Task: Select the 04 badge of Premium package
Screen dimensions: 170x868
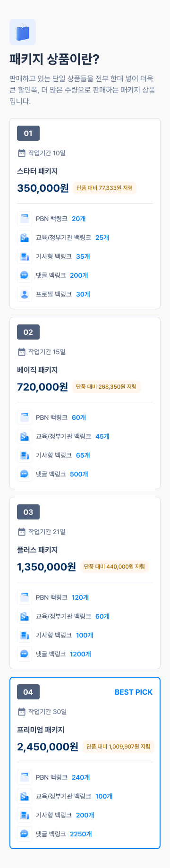Action: tap(28, 692)
